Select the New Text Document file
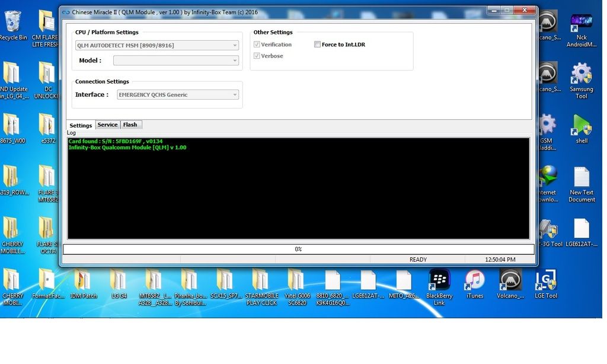This screenshot has height=364, width=607. coord(582,183)
